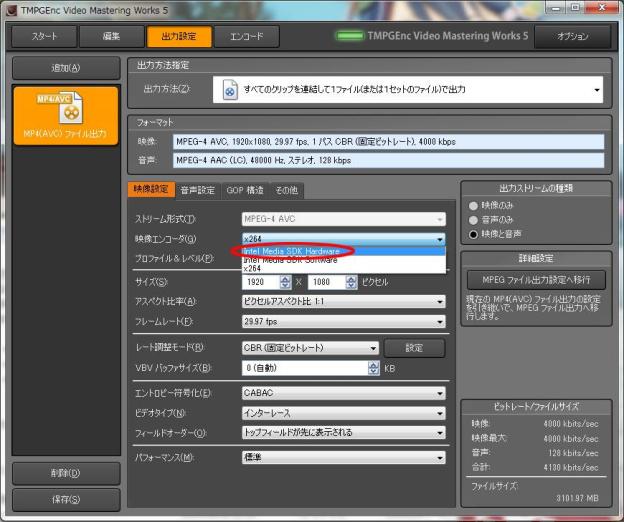Switch to the 音声設定 tab
The height and width of the screenshot is (522, 624).
tap(197, 190)
